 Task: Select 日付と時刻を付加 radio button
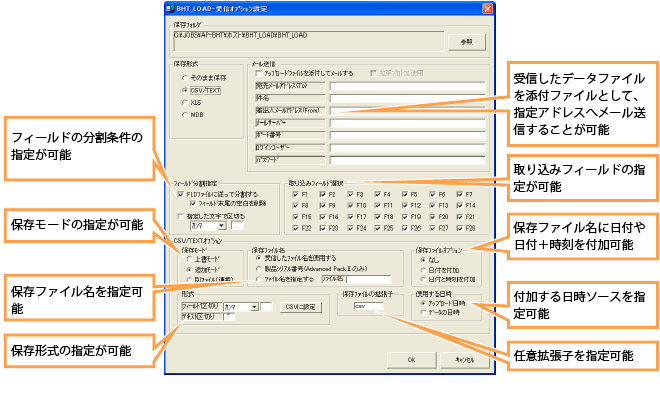pyautogui.click(x=423, y=280)
